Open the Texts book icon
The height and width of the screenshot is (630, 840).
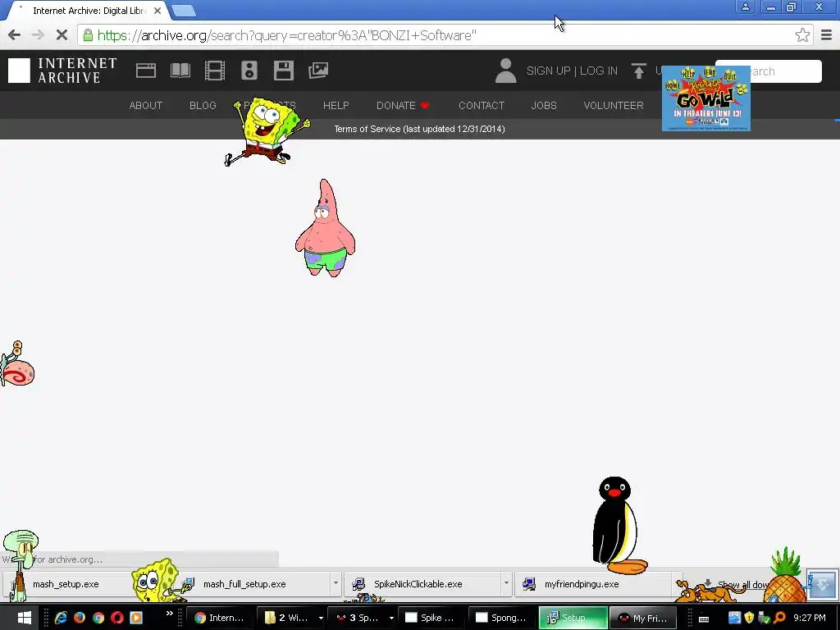180,71
